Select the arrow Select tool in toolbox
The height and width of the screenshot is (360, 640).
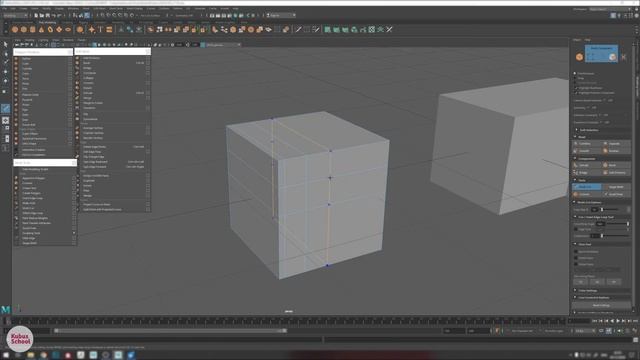pyautogui.click(x=5, y=44)
